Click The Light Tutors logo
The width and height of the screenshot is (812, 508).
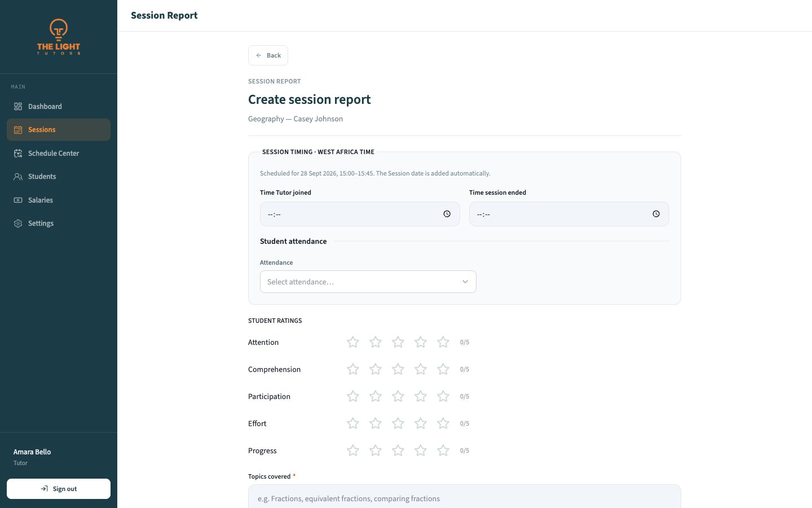tap(59, 37)
